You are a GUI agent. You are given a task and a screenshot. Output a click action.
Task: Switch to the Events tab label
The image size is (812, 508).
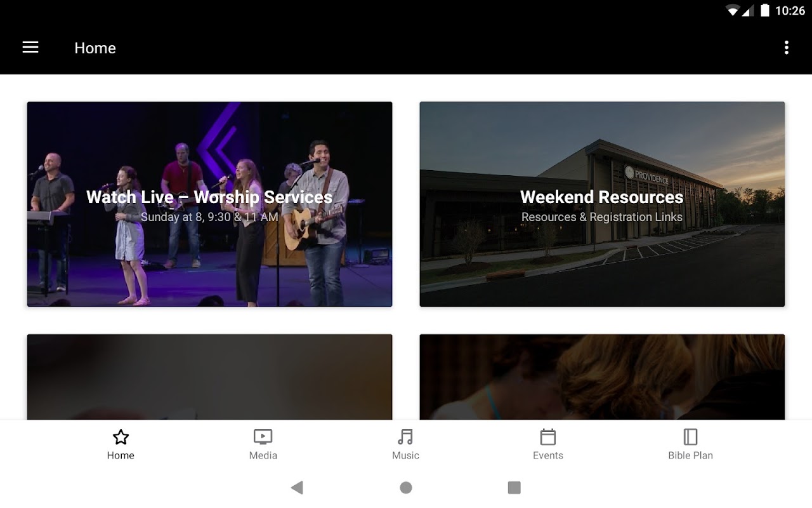click(x=548, y=455)
